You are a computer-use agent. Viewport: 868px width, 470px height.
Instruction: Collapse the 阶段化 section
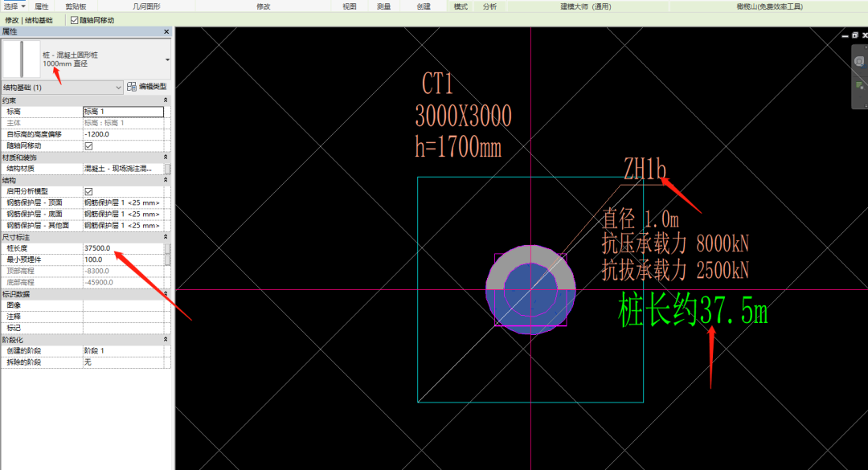coord(166,339)
